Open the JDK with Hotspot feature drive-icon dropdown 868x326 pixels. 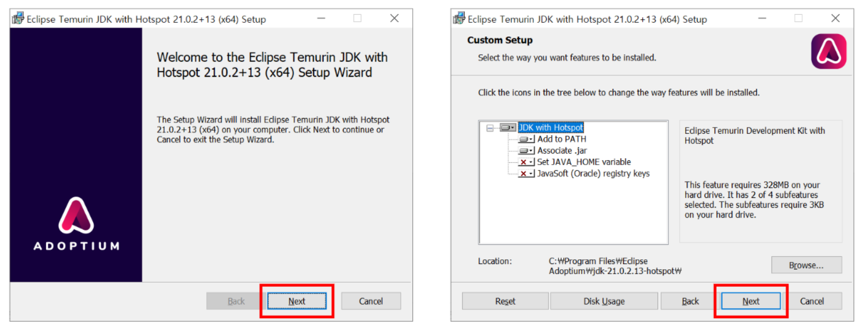(508, 128)
